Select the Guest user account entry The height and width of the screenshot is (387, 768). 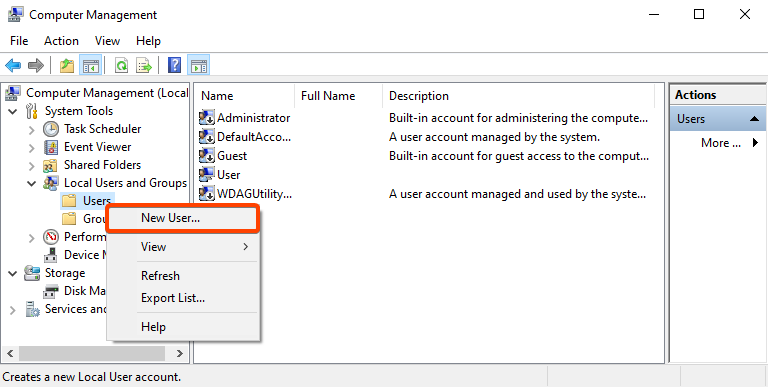[223, 156]
